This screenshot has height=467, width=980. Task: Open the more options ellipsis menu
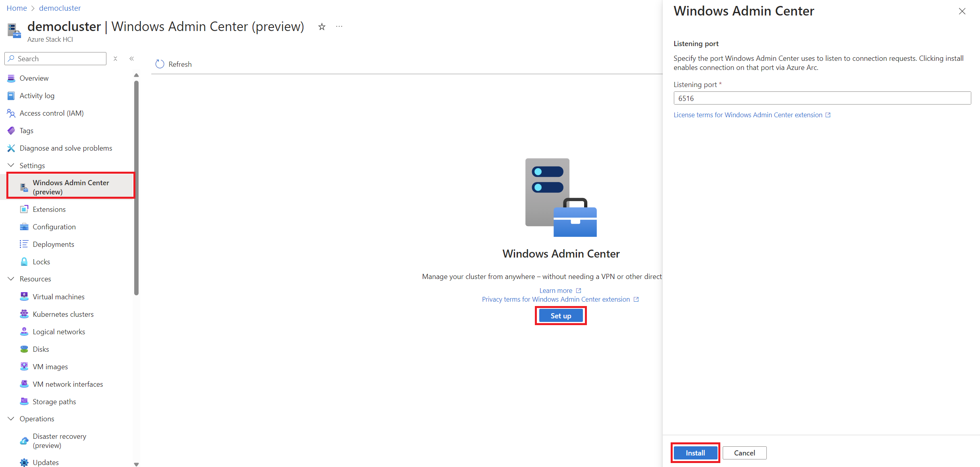point(339,27)
